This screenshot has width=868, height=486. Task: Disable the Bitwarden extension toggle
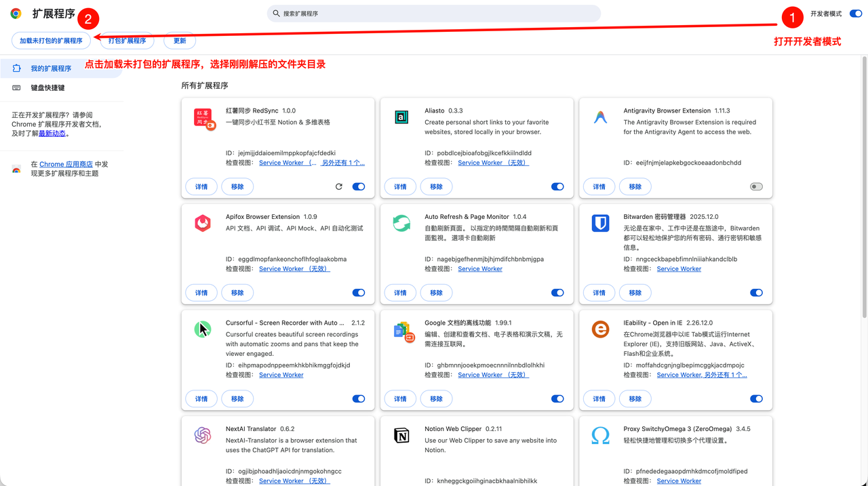pos(756,293)
